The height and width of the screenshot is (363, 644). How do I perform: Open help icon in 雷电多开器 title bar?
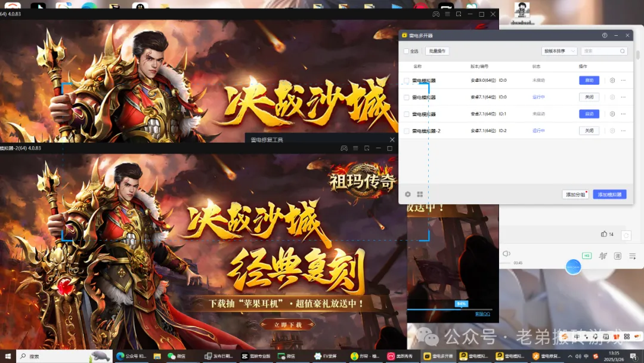605,35
